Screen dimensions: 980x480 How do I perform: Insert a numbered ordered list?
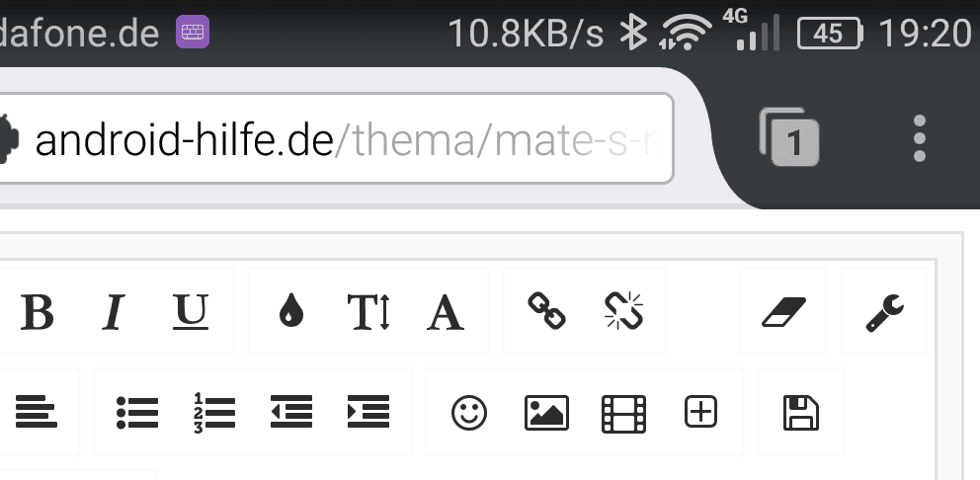point(214,413)
